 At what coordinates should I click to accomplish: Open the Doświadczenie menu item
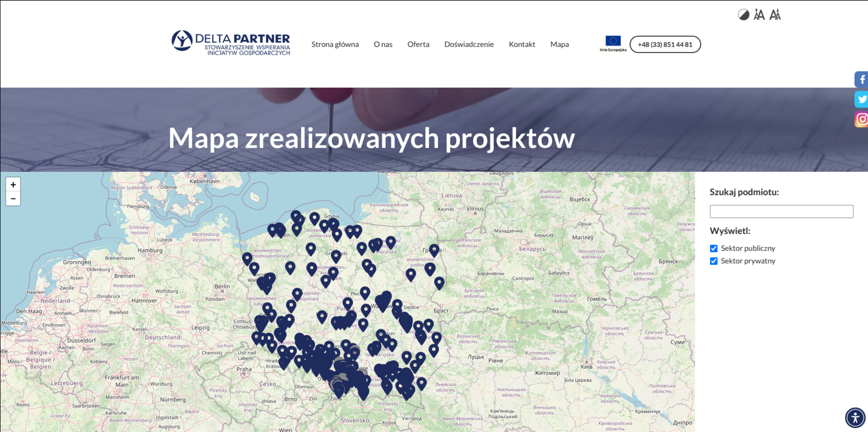click(469, 44)
